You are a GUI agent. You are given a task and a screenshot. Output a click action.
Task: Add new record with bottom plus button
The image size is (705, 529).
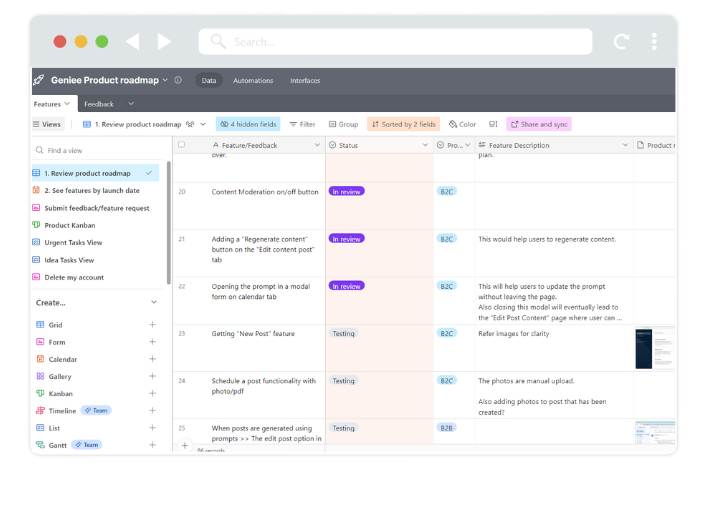185,445
